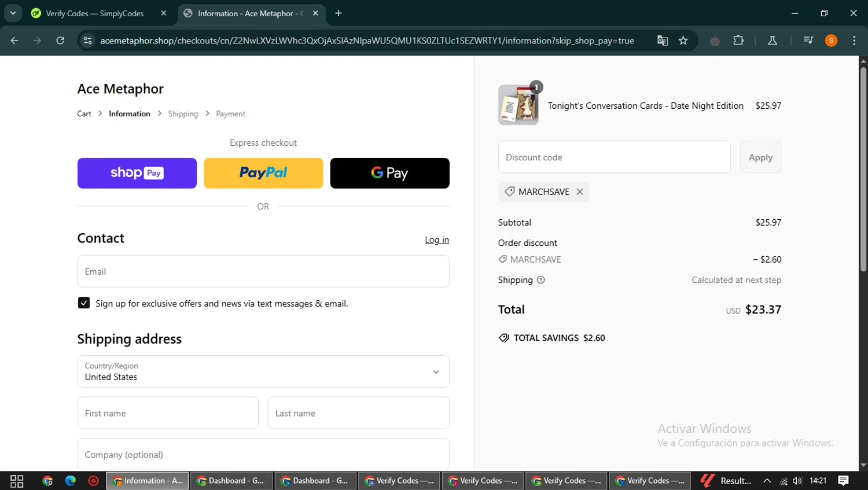The image size is (868, 490).
Task: Open media controls icon in toolbar
Action: [x=808, y=40]
